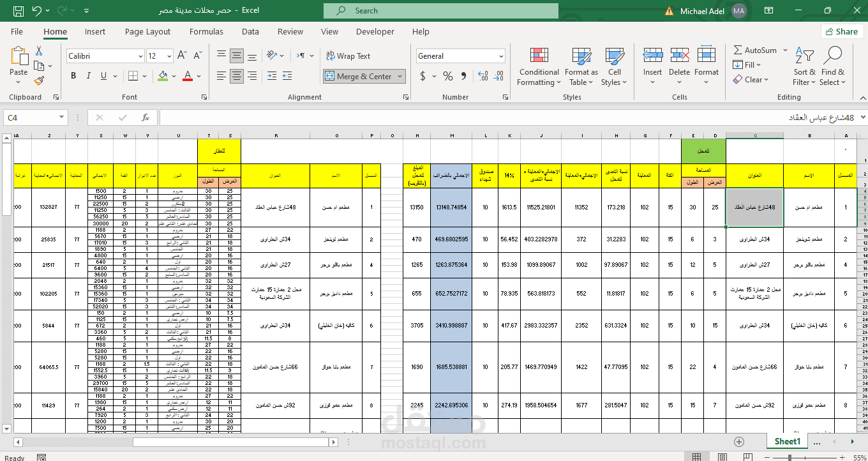The width and height of the screenshot is (868, 461).
Task: Click the Increase Font Size icon
Action: [x=182, y=56]
